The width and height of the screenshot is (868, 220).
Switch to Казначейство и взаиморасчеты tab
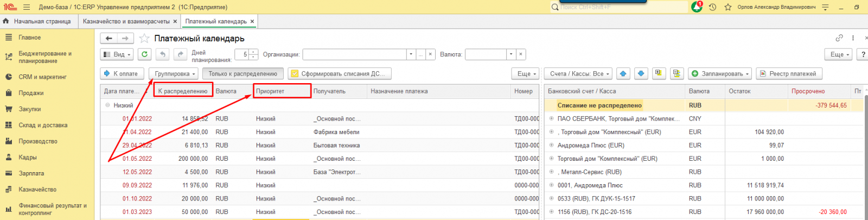[126, 21]
